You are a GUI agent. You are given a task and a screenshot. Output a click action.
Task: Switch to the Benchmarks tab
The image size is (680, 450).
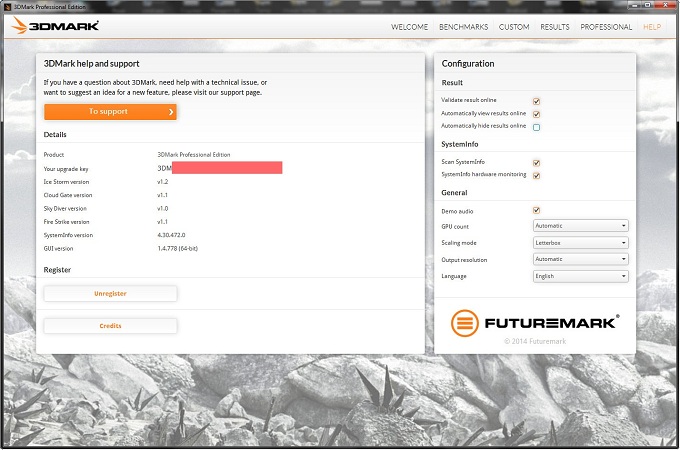click(x=464, y=27)
